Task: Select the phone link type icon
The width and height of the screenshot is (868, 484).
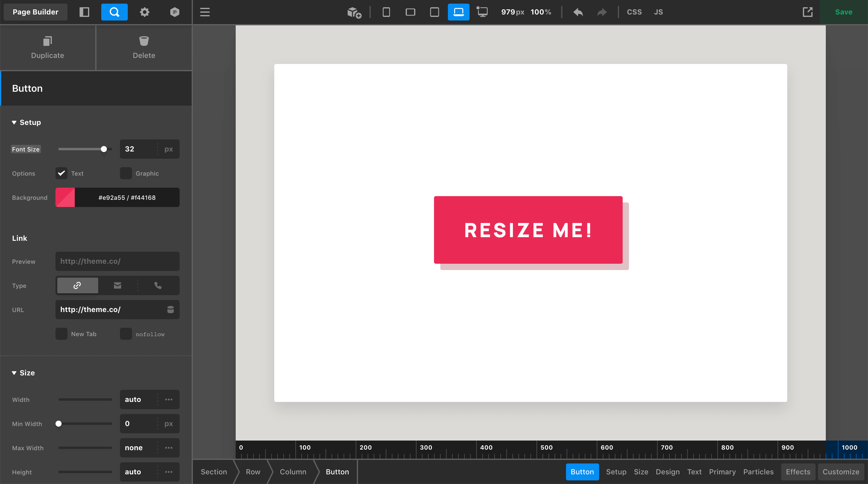Action: click(157, 285)
